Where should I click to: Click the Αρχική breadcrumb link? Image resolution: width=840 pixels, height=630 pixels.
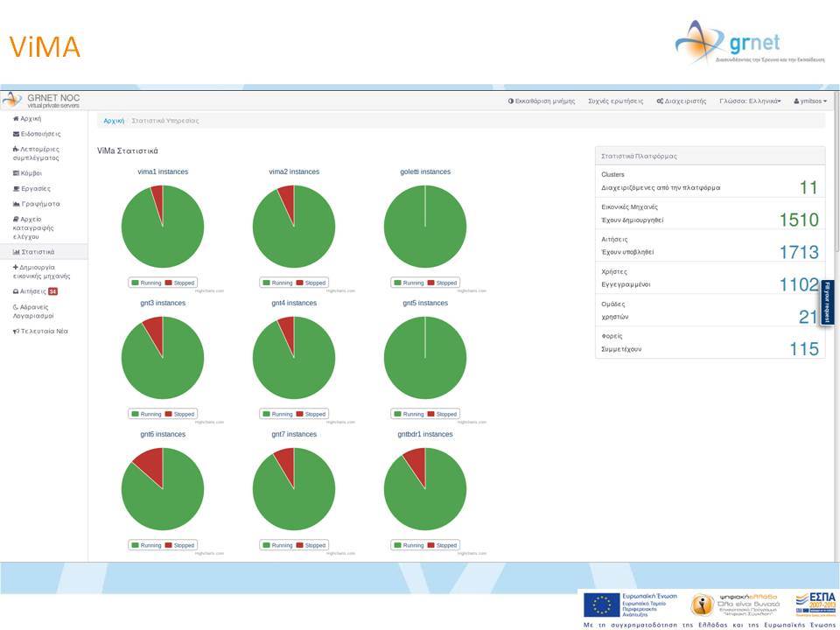(114, 121)
